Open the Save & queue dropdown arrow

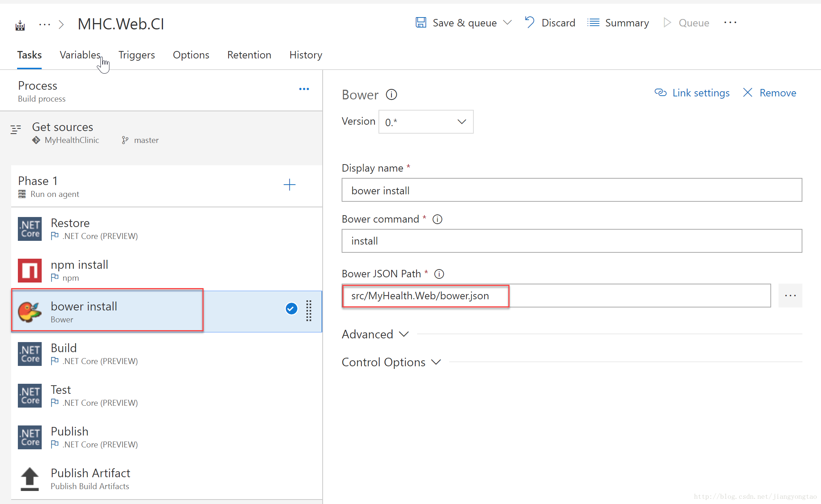(507, 23)
